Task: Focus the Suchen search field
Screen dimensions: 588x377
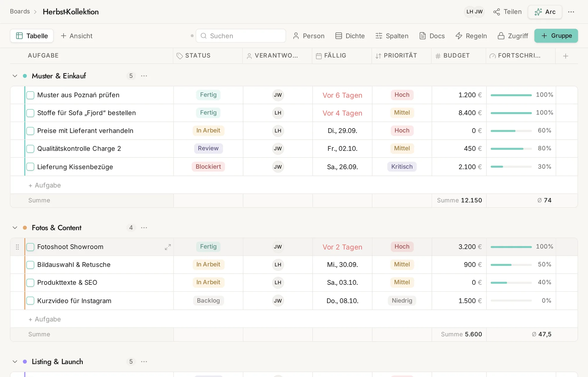Action: (x=241, y=36)
